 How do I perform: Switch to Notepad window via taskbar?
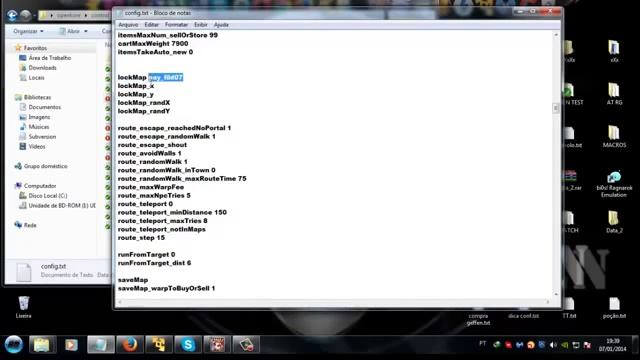(100, 345)
